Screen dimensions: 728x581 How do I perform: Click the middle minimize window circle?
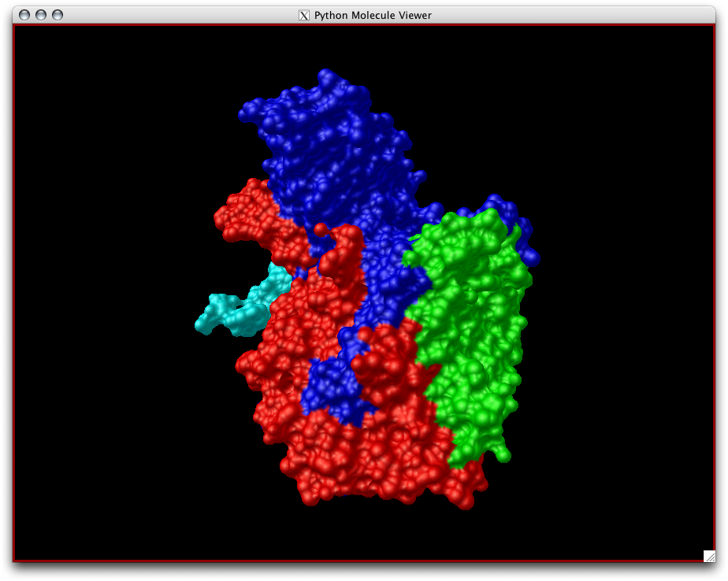39,14
